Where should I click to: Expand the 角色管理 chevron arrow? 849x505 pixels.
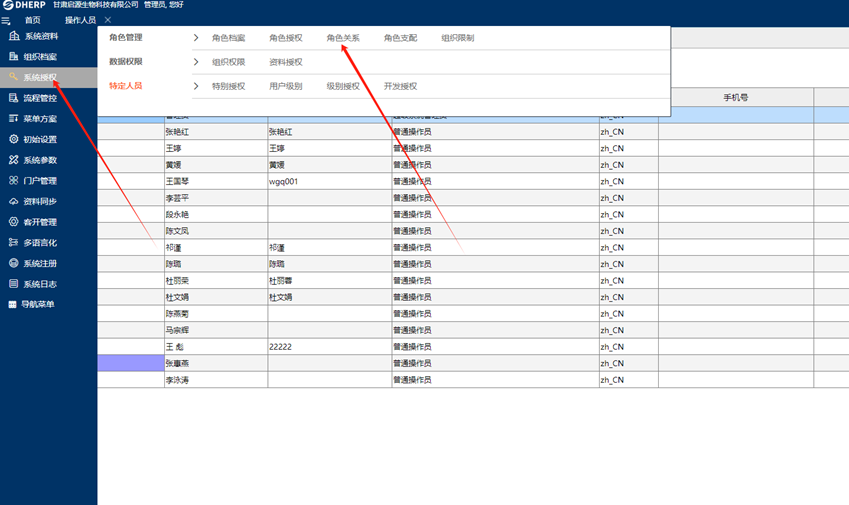[x=196, y=37]
